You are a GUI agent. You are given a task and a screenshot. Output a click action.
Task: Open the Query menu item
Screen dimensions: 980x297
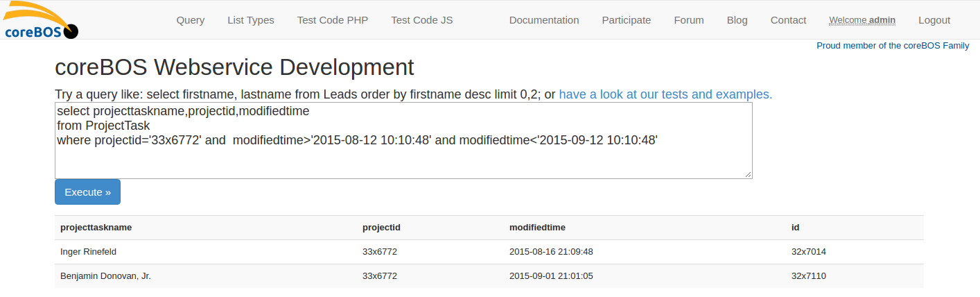(191, 20)
